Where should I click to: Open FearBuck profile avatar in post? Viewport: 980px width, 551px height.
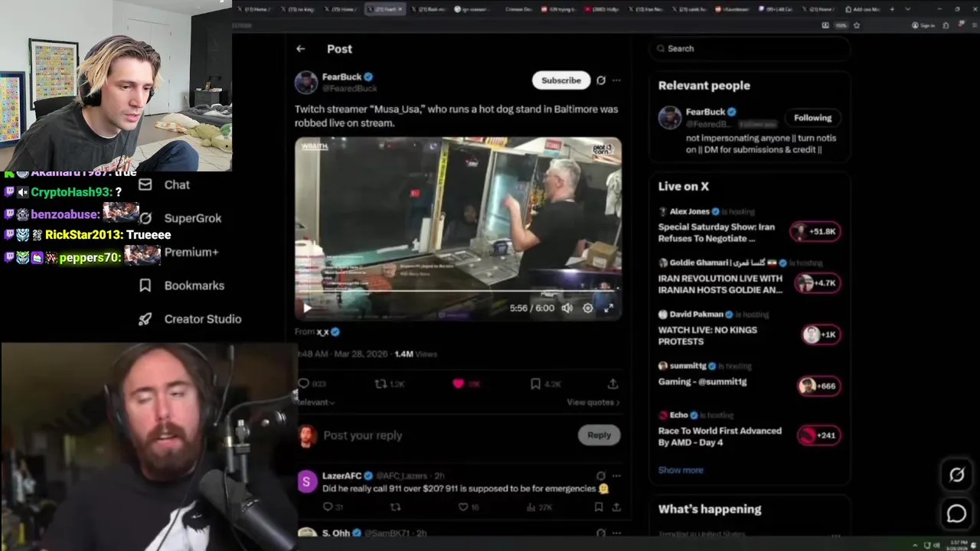coord(306,82)
